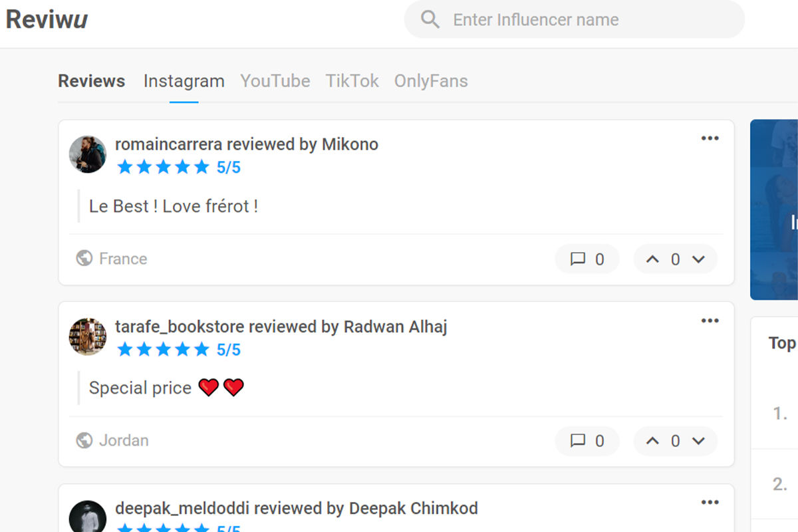This screenshot has width=798, height=532.
Task: Open the Reviwu home logo
Action: click(x=47, y=19)
